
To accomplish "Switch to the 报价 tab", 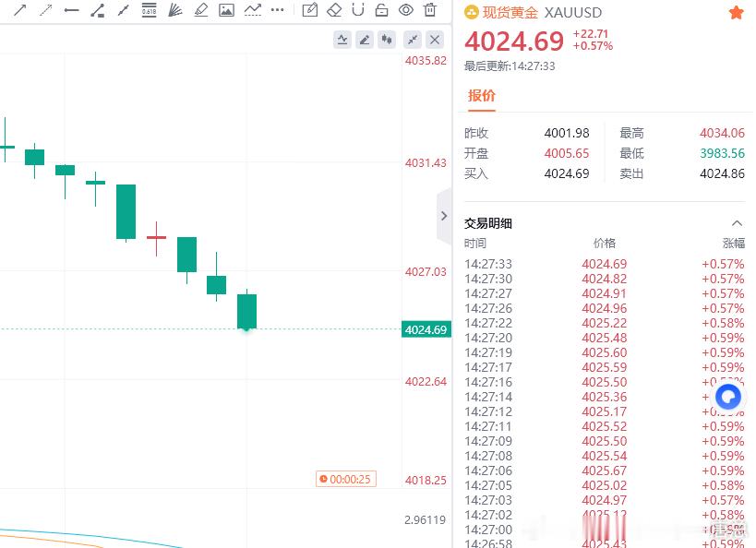I will [x=481, y=96].
